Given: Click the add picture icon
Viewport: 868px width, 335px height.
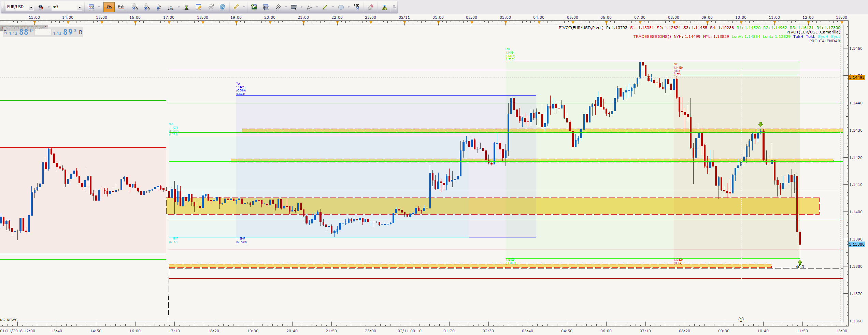Looking at the screenshot, I should 254,7.
